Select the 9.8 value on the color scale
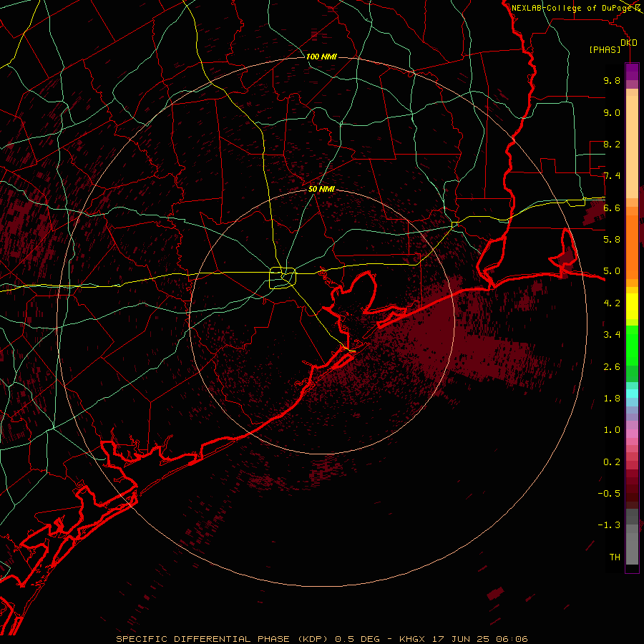This screenshot has width=644, height=644. coord(612,80)
